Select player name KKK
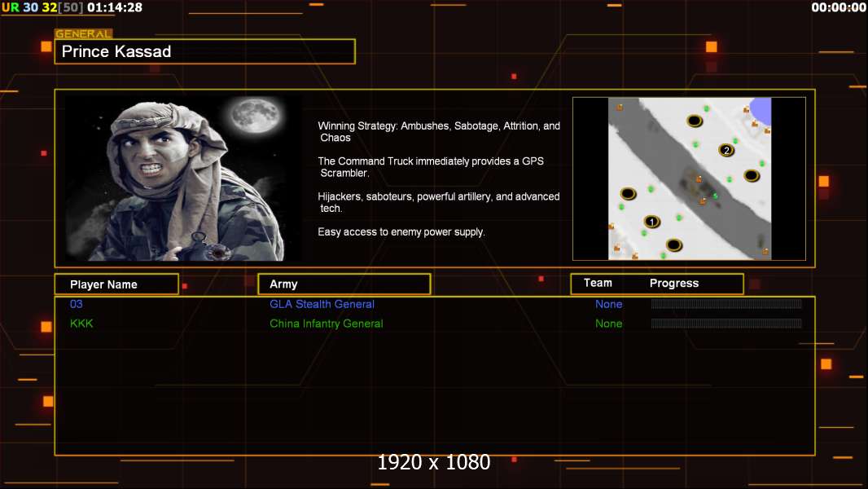Image resolution: width=868 pixels, height=489 pixels. click(x=81, y=324)
